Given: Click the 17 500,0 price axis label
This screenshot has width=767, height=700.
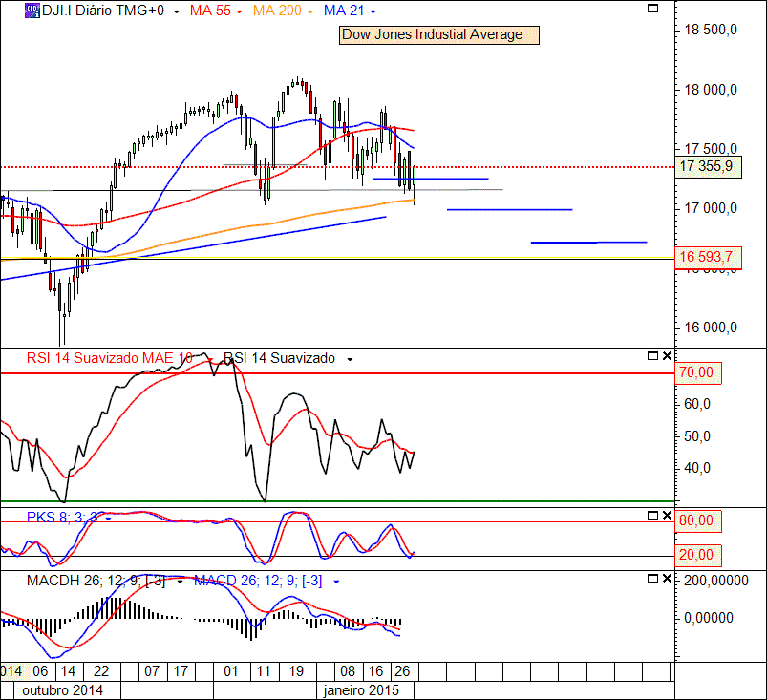Looking at the screenshot, I should point(711,149).
